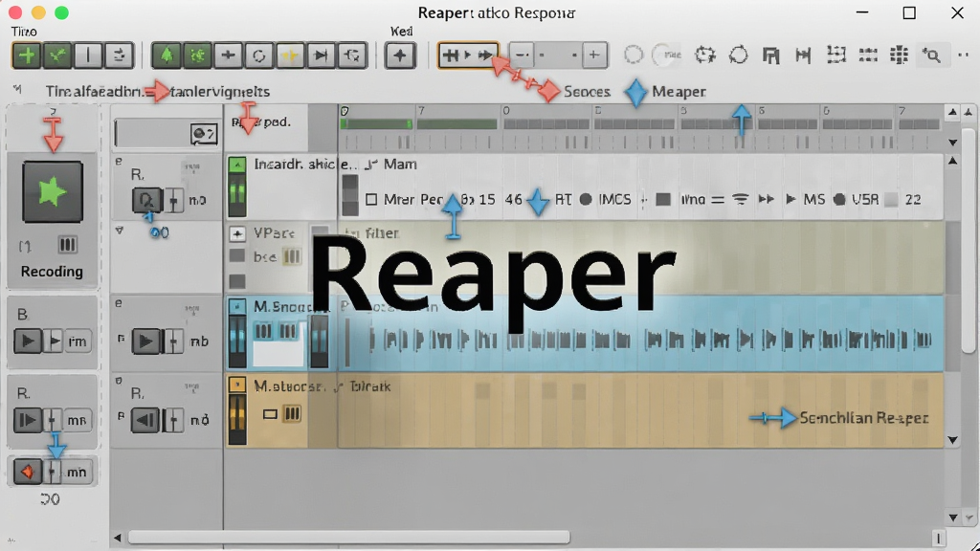This screenshot has width=980, height=551.
Task: Click the play button in left R. panel
Action: click(x=28, y=420)
